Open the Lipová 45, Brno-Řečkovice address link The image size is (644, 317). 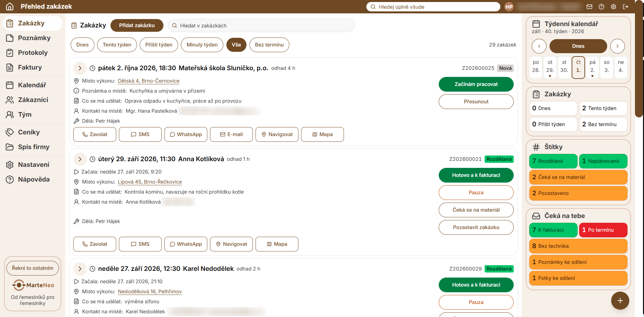[150, 182]
